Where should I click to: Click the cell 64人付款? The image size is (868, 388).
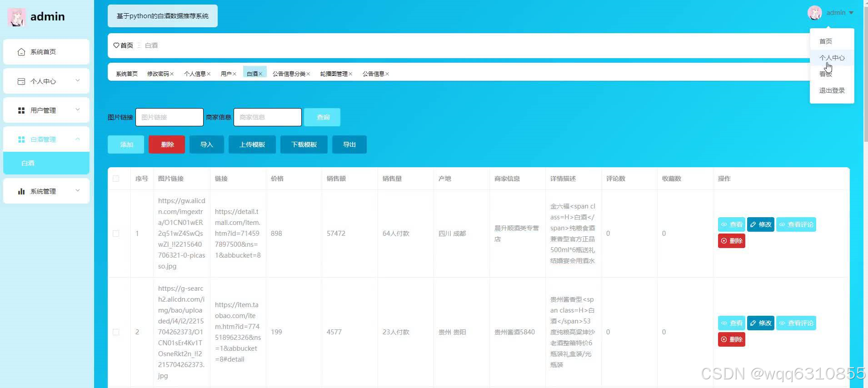point(396,234)
